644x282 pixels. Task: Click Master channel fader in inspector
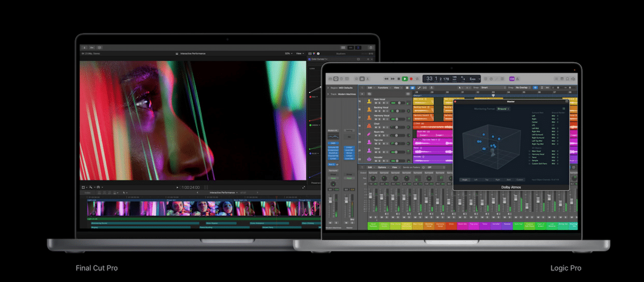coord(346,200)
